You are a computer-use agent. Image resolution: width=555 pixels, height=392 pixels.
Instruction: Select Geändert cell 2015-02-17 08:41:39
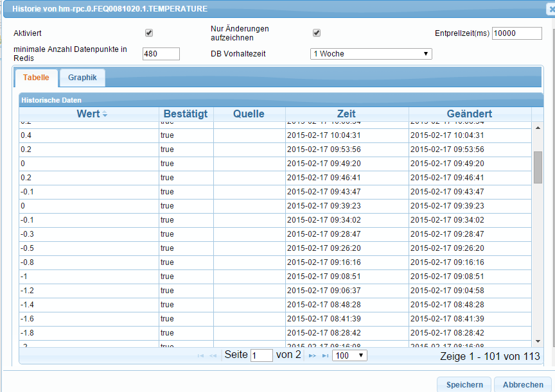click(x=470, y=320)
